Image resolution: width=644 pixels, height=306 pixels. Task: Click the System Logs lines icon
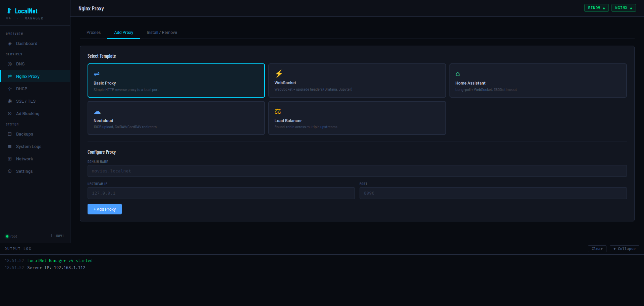(10, 147)
